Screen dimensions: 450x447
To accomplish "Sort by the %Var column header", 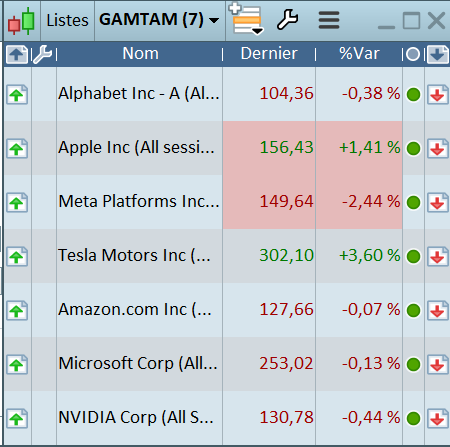I will tap(359, 53).
